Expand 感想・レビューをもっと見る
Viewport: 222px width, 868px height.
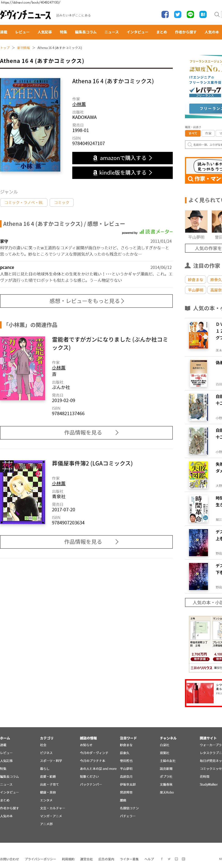tap(86, 301)
